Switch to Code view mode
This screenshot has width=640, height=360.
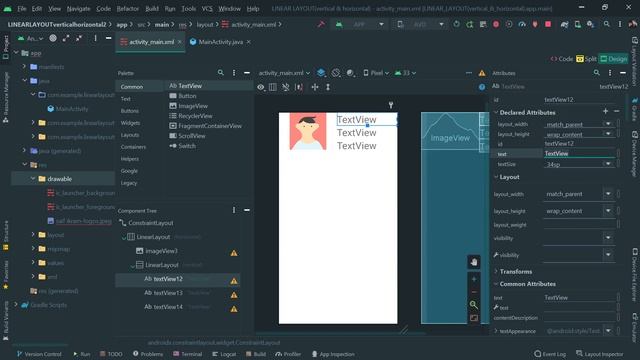pyautogui.click(x=562, y=59)
